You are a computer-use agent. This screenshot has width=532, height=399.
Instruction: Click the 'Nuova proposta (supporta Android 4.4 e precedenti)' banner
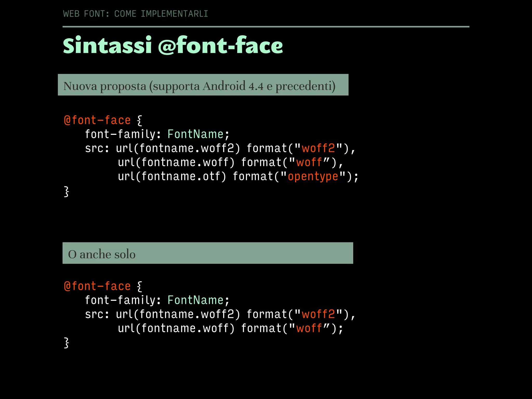coord(203,85)
